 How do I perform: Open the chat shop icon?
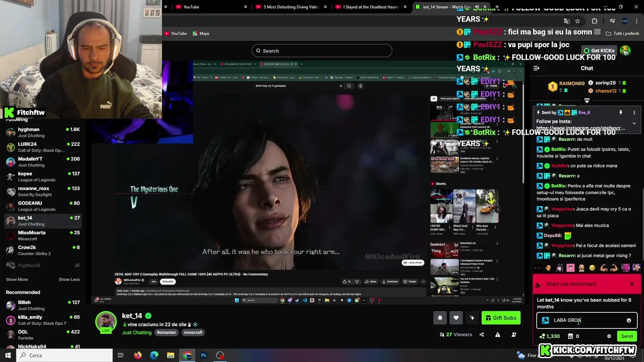pos(570,336)
